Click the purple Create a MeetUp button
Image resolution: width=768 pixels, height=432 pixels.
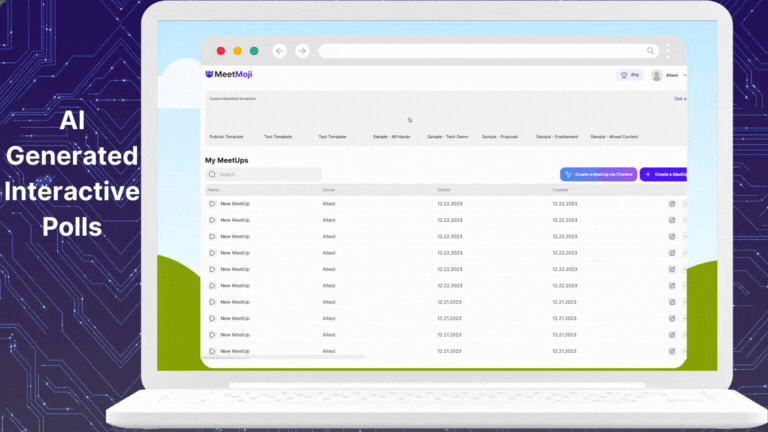coord(664,174)
